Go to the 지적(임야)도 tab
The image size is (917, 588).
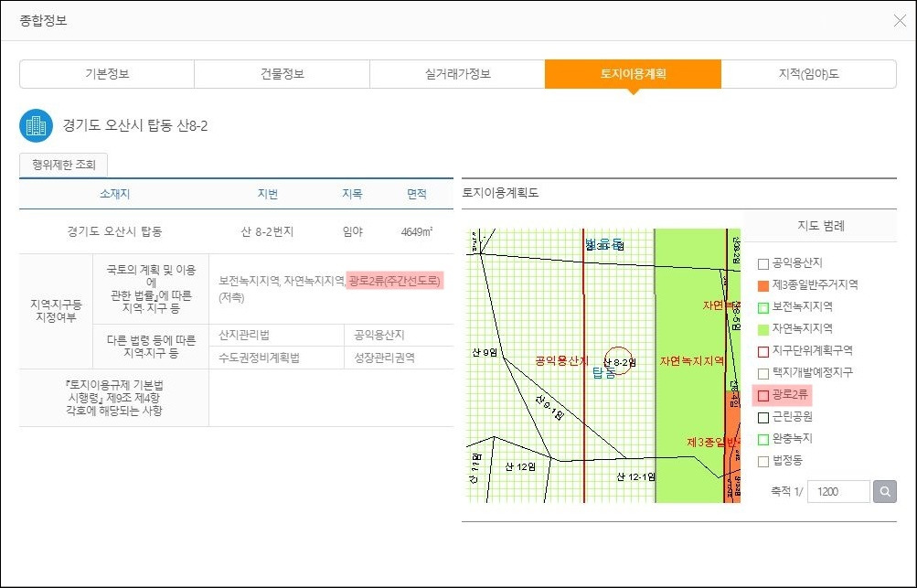(x=808, y=74)
